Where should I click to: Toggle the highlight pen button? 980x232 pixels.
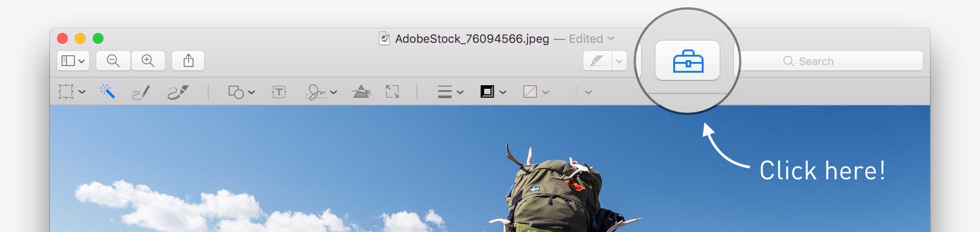pyautogui.click(x=597, y=61)
